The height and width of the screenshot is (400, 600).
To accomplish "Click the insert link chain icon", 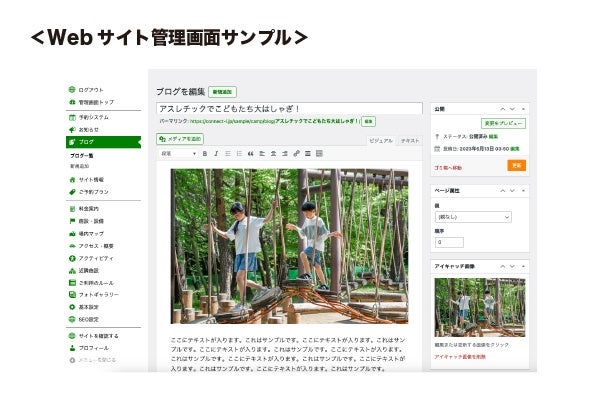I will (x=296, y=153).
